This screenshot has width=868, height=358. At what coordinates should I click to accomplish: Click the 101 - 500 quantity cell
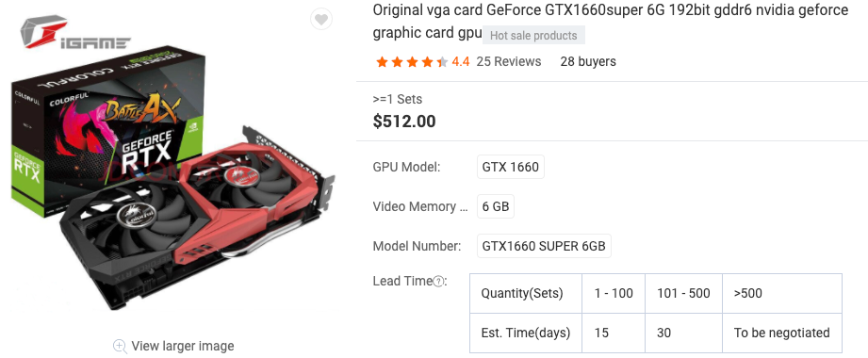pyautogui.click(x=683, y=293)
